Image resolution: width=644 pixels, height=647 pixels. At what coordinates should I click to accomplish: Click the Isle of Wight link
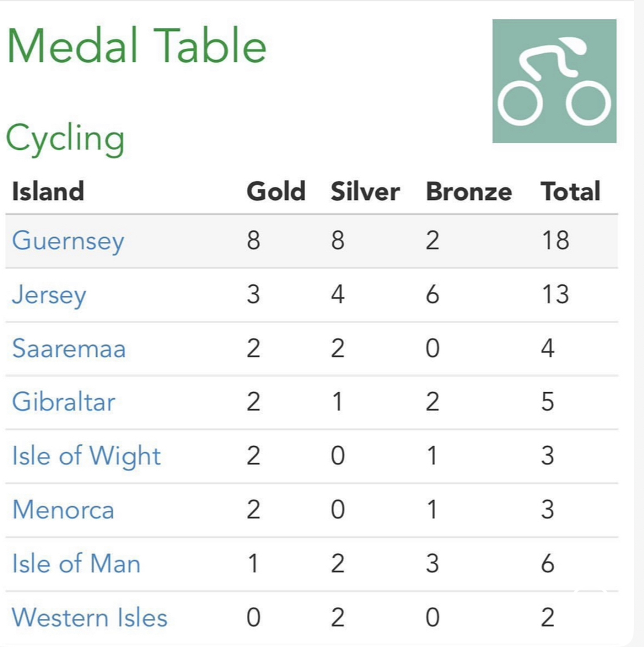86,456
